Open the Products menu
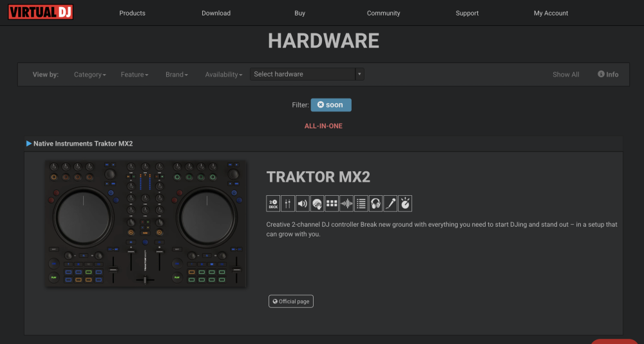This screenshot has width=644, height=344. click(x=132, y=13)
